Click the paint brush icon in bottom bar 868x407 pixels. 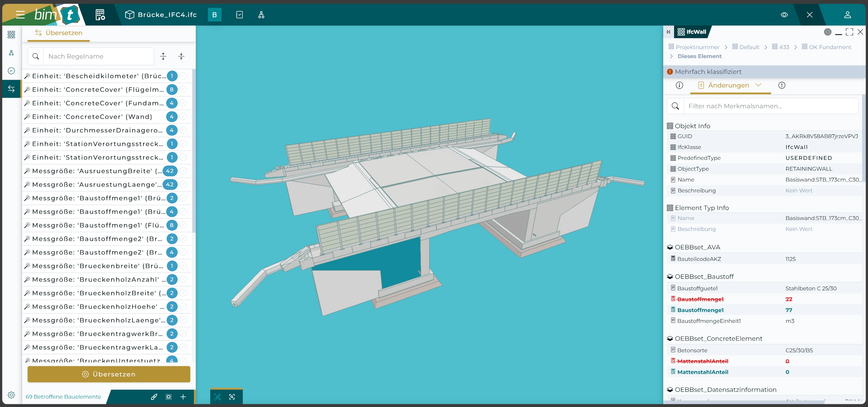coord(154,397)
